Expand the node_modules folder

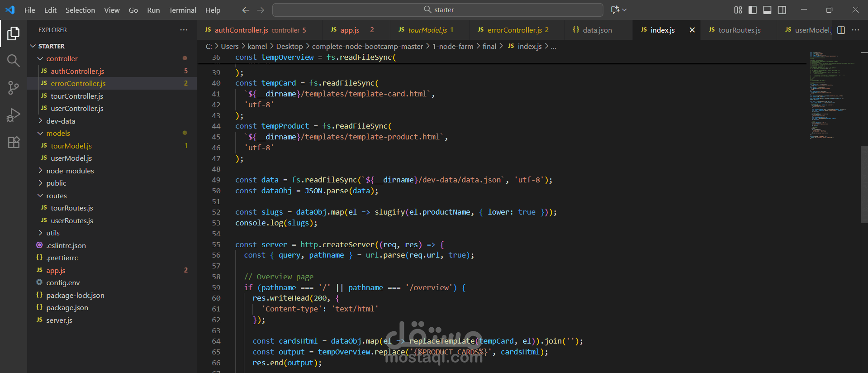pyautogui.click(x=40, y=171)
